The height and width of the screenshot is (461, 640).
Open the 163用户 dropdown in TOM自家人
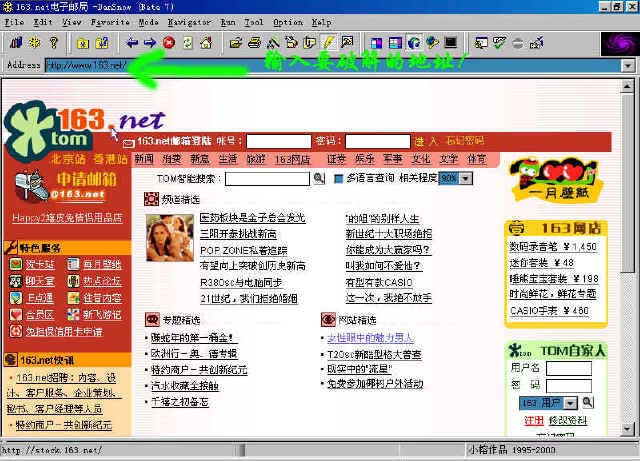point(570,403)
